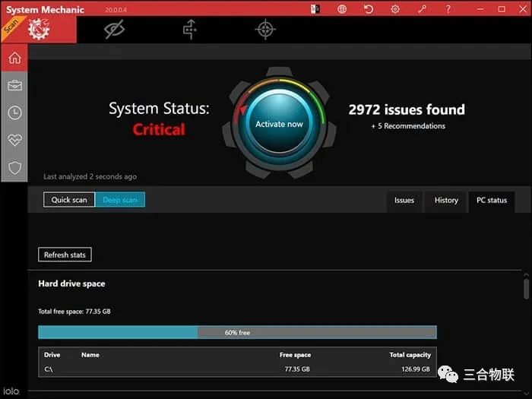
Task: Switch to the Issues tab
Action: click(404, 201)
